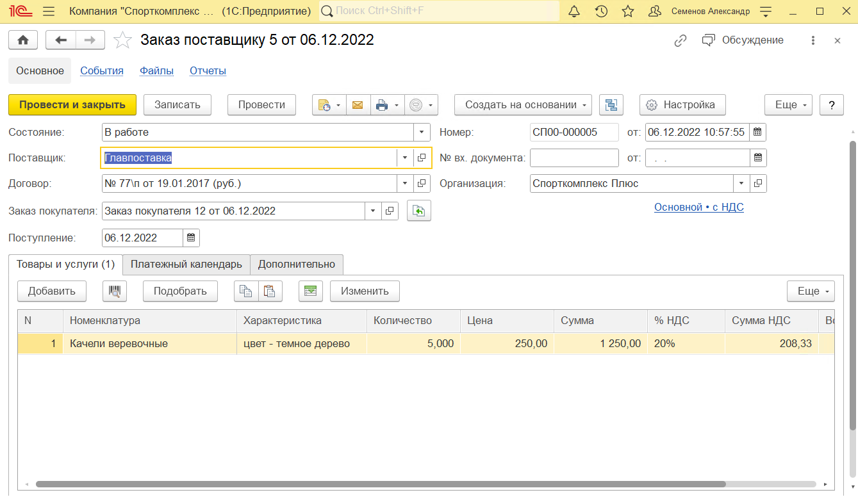Open calendar for incoming document date
The image size is (858, 504).
(x=757, y=158)
